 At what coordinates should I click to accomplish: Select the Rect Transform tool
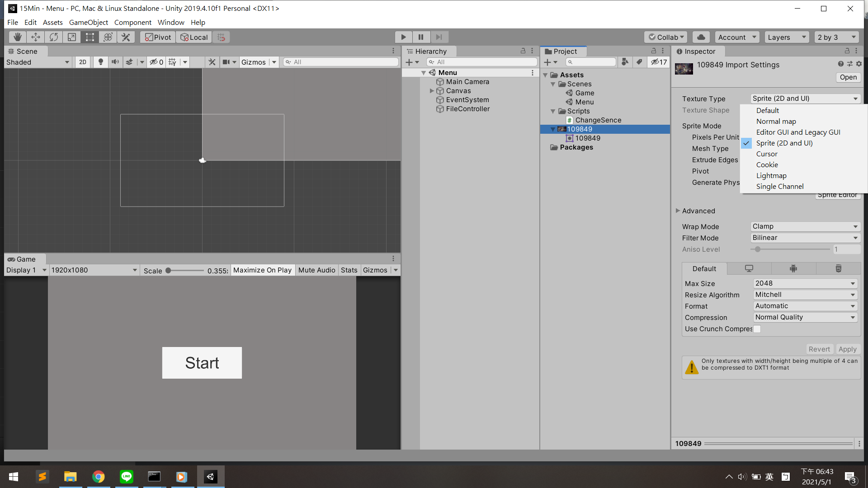click(x=90, y=37)
